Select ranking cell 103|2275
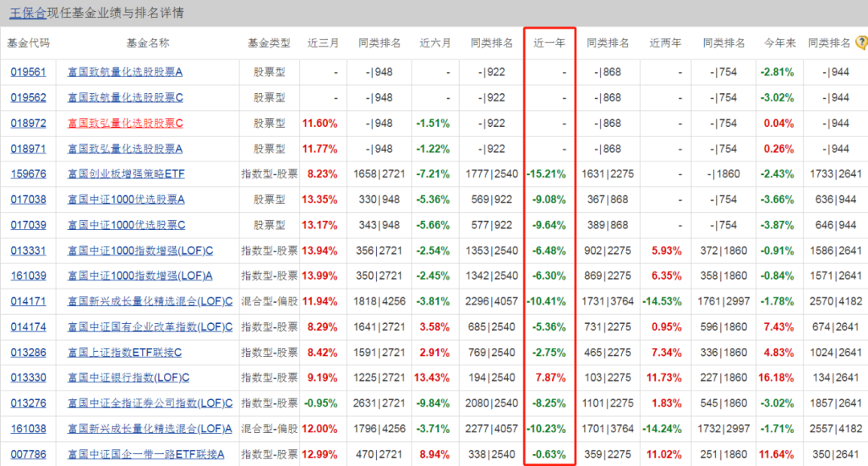 click(x=608, y=378)
